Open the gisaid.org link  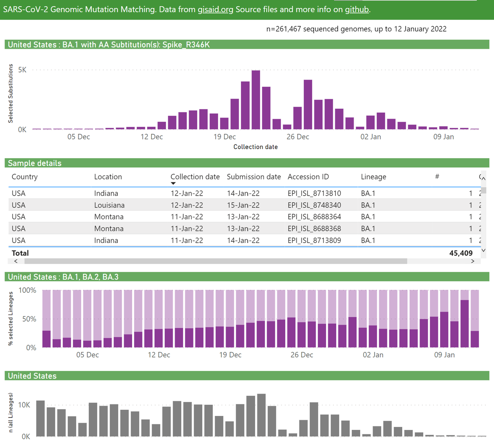[x=215, y=9]
